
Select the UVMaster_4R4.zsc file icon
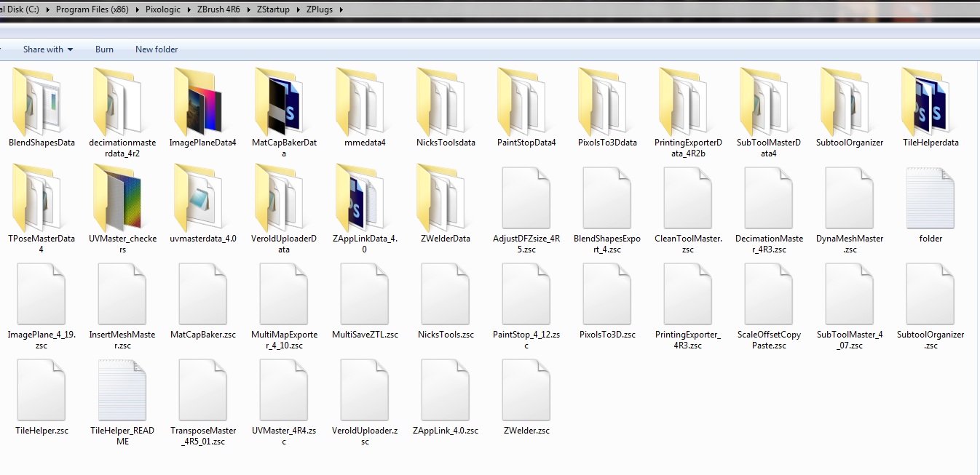[x=284, y=390]
